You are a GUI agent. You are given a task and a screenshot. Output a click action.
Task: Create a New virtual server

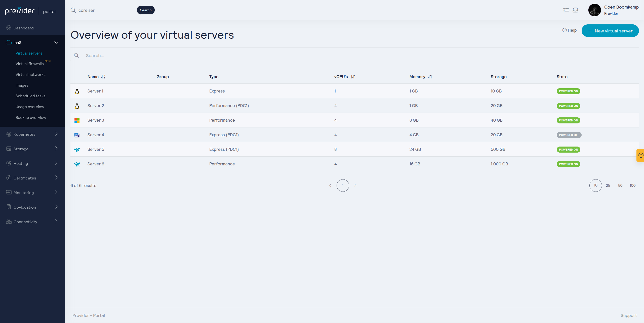click(x=610, y=31)
